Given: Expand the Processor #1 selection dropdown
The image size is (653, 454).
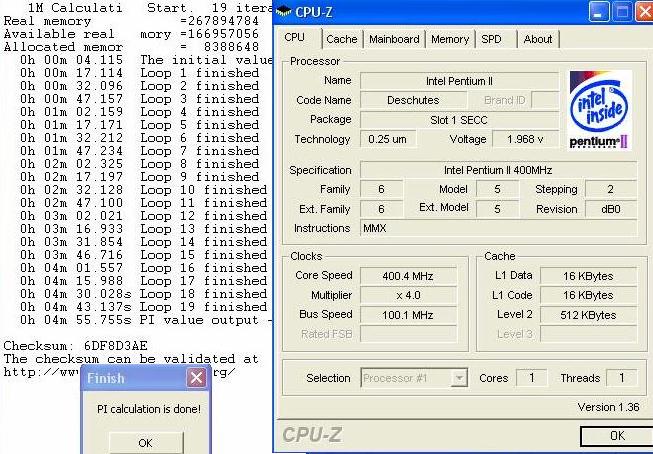Looking at the screenshot, I should [459, 378].
